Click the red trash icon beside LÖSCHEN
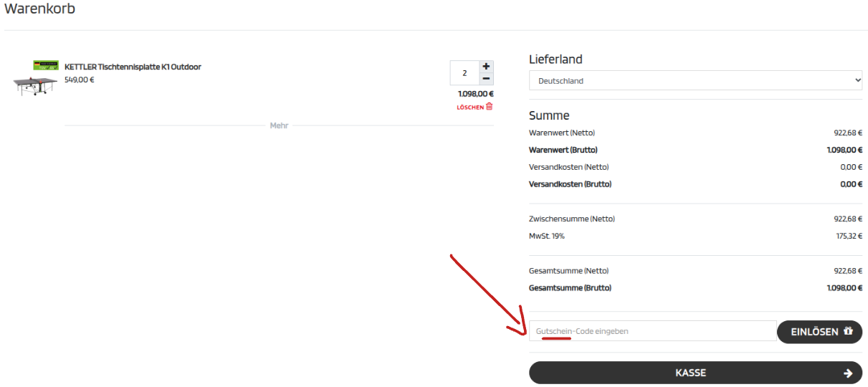This screenshot has width=868, height=387. point(490,107)
